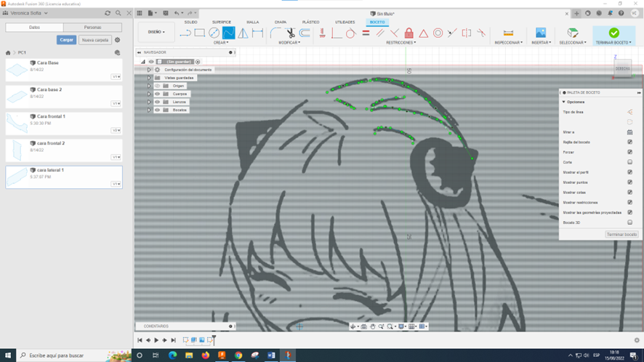
Task: Open the Personas tab in data panel
Action: pyautogui.click(x=92, y=27)
